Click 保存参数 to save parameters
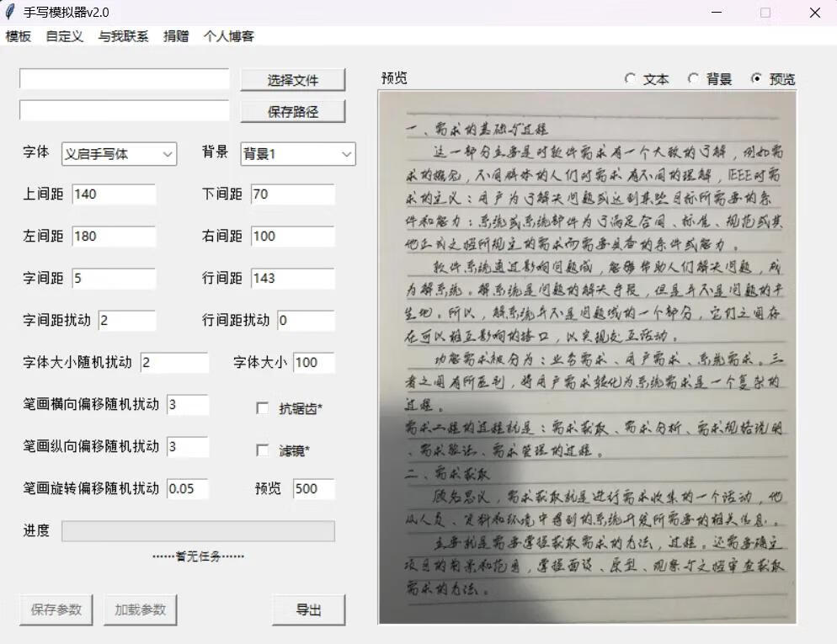 tap(55, 610)
